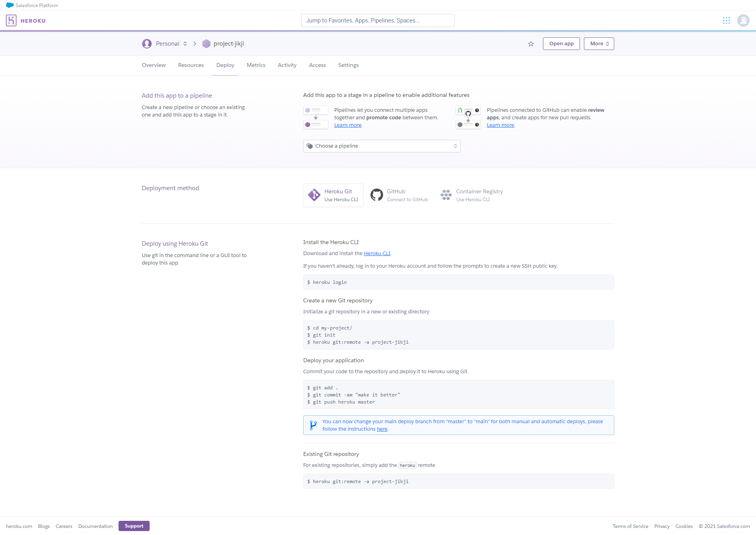Expand the More actions menu
The width and height of the screenshot is (756, 535).
pos(599,44)
